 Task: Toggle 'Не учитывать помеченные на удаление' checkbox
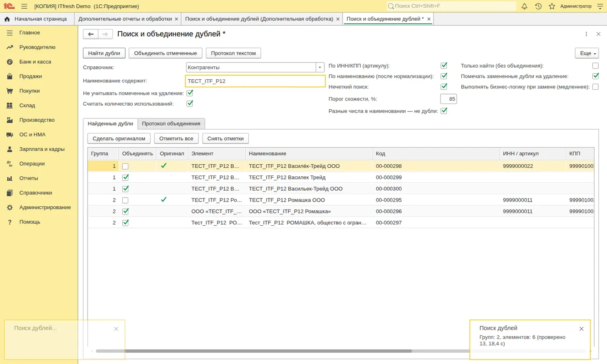(189, 93)
